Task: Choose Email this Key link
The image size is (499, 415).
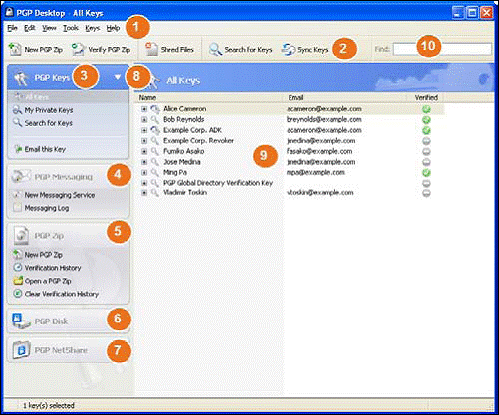Action: click(x=45, y=149)
